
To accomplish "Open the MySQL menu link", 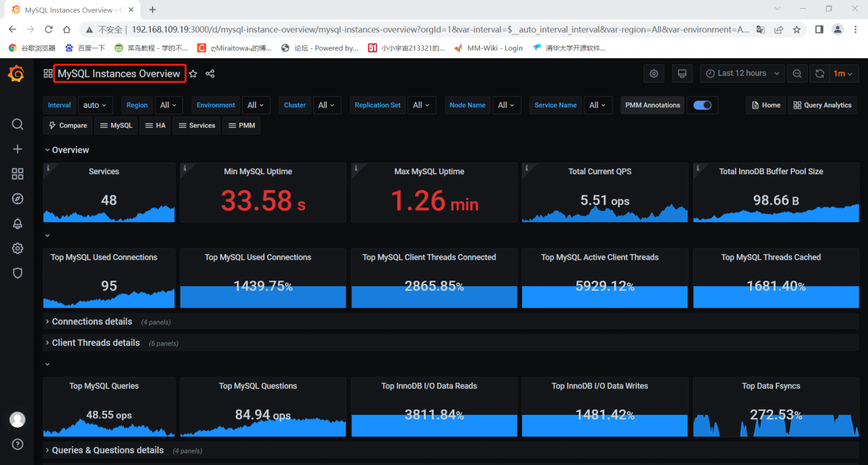I will (x=117, y=125).
